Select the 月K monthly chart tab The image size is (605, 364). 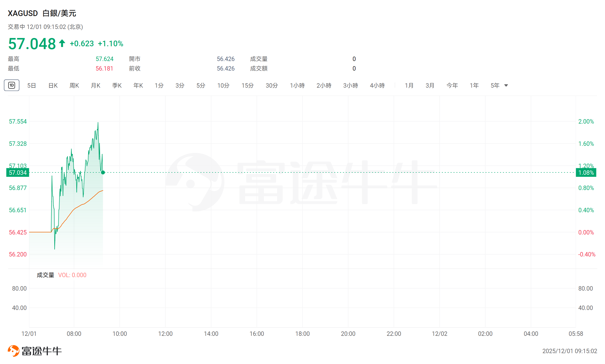click(96, 86)
